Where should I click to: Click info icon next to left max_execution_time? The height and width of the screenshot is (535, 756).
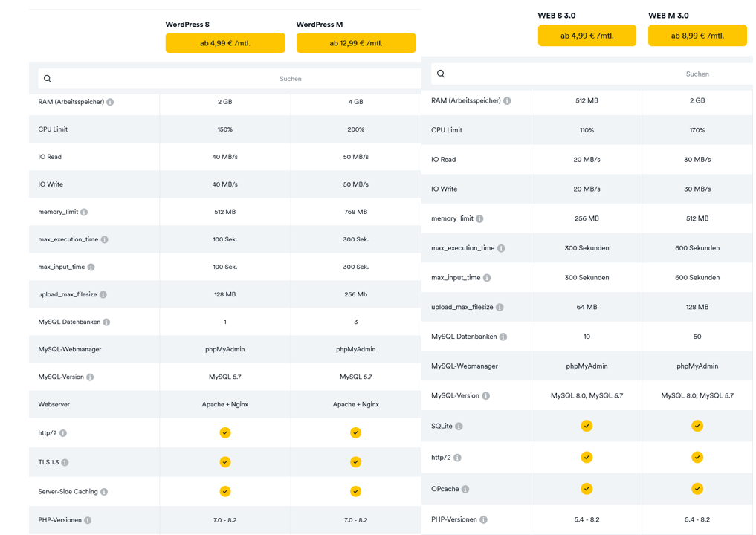pyautogui.click(x=105, y=239)
